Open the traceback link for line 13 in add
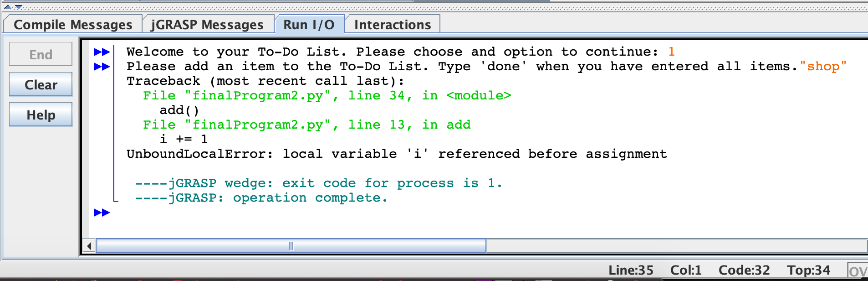Viewport: 868px width, 281px height. (x=306, y=125)
